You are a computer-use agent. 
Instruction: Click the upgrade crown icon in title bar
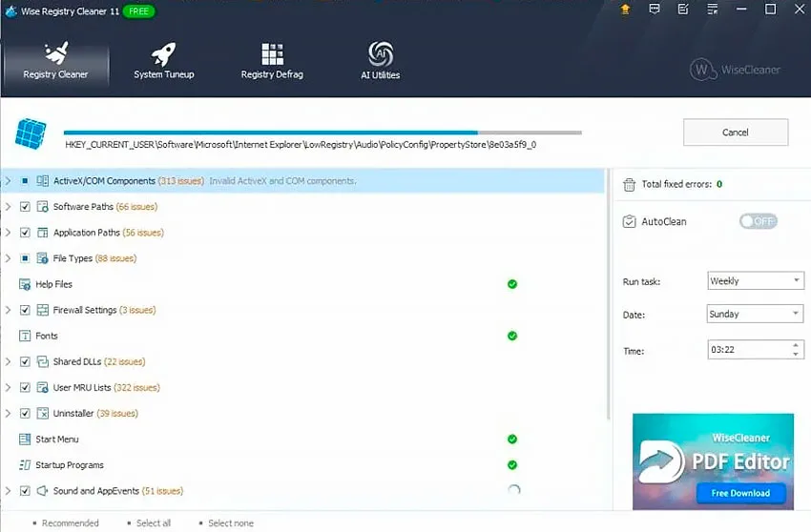pyautogui.click(x=625, y=10)
